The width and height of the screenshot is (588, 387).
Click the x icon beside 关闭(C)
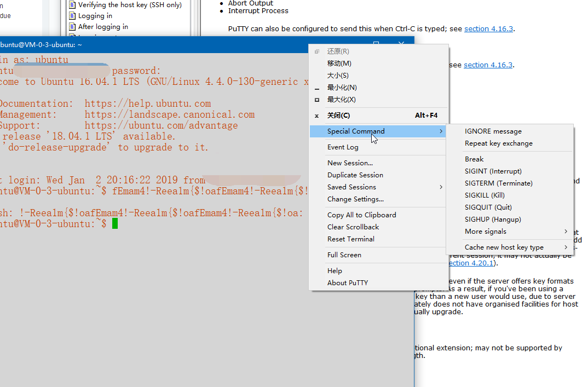click(317, 116)
